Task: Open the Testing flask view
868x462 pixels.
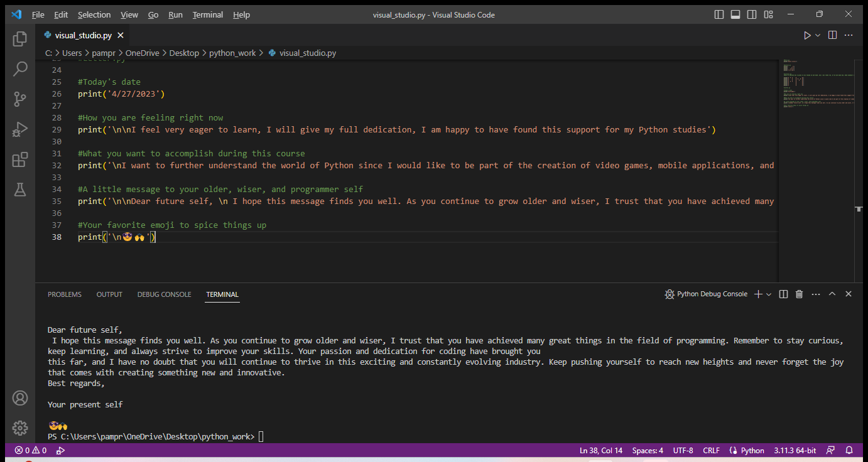Action: pyautogui.click(x=20, y=190)
